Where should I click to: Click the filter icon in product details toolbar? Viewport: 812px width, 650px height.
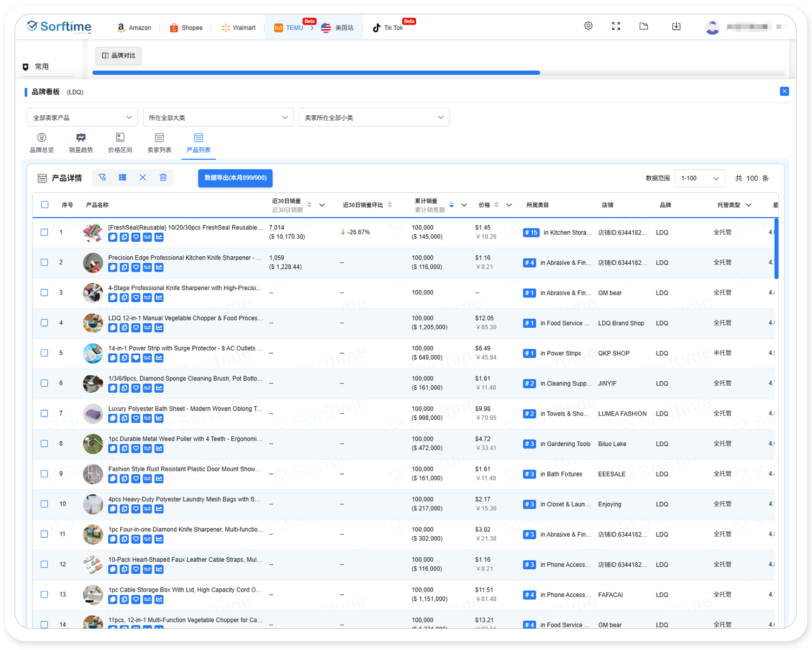point(102,178)
